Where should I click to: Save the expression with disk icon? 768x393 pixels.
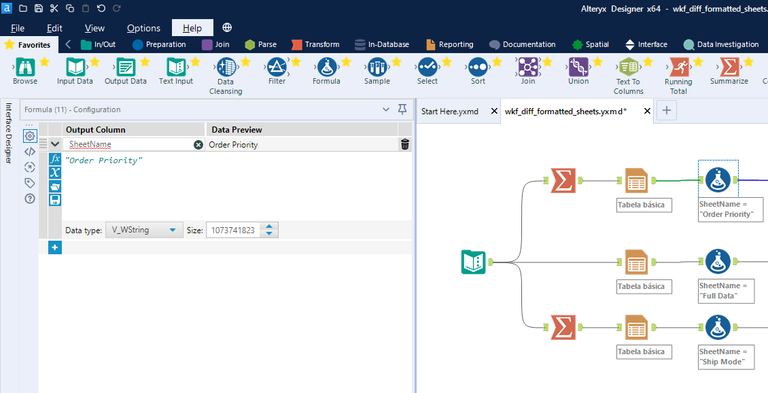55,200
